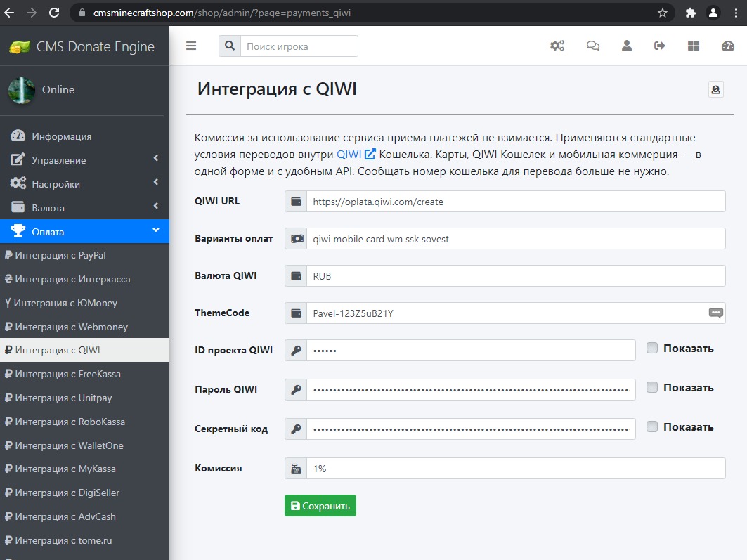Click the icon right of Интеграция с QIWI heading
This screenshot has height=560, width=747.
(715, 89)
